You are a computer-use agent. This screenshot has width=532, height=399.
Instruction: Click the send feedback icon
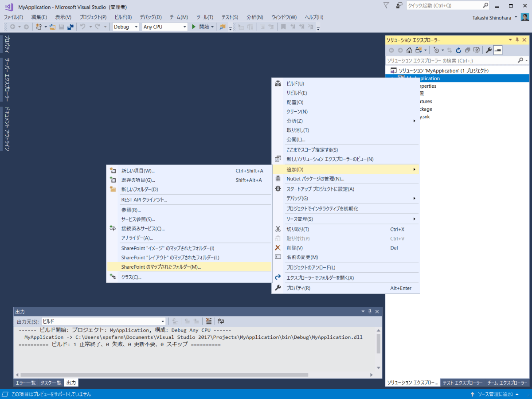(x=399, y=5)
